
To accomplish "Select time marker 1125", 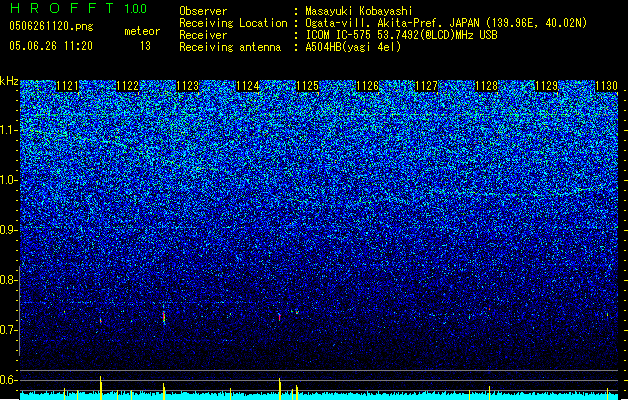I will click(307, 86).
